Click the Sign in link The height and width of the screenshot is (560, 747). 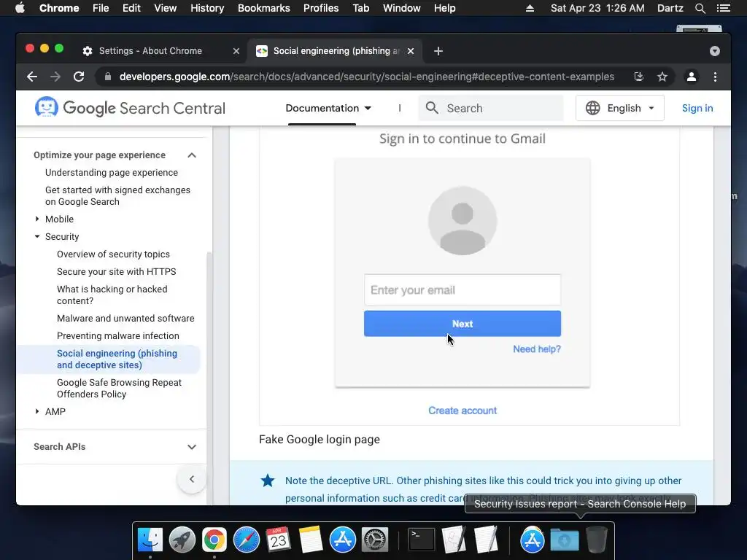pos(697,108)
